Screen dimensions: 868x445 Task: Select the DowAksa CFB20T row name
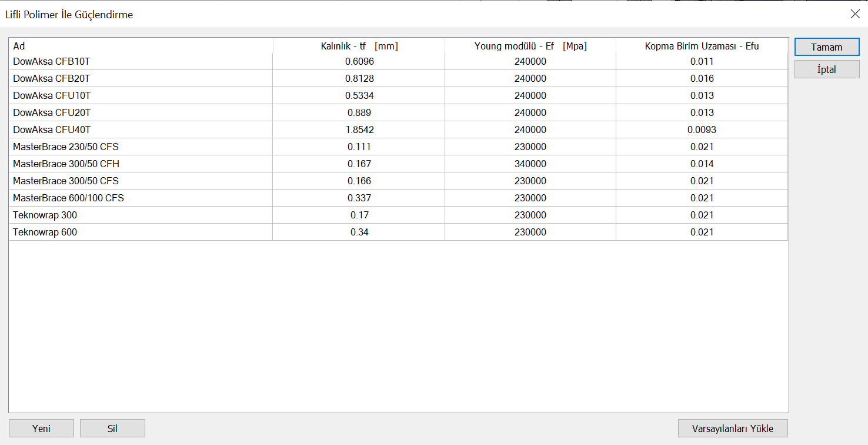(x=52, y=78)
